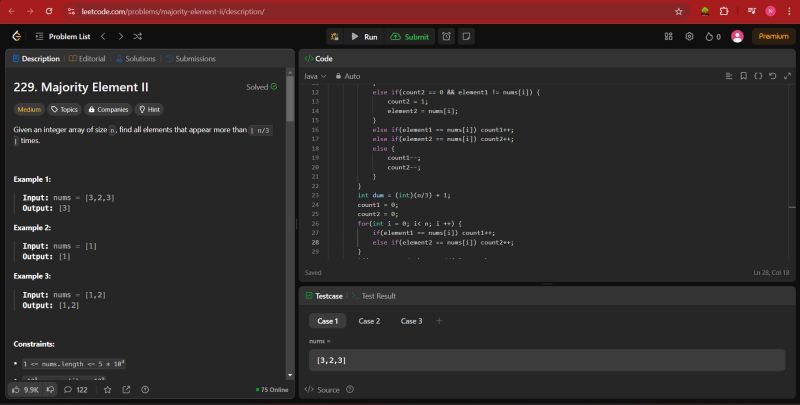Go to previous problem arrow

pyautogui.click(x=104, y=36)
